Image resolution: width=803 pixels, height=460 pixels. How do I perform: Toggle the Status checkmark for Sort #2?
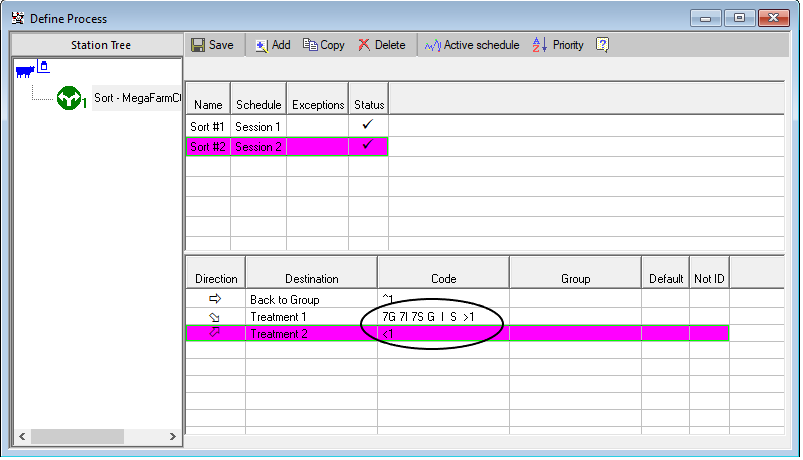pyautogui.click(x=368, y=146)
